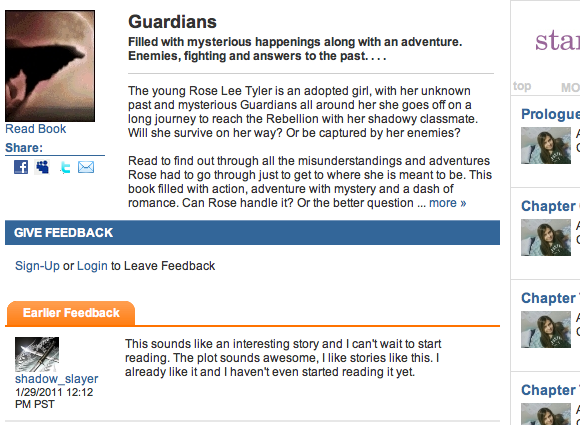Screen dimensions: 580x425
Task: Open the Guardians book cover image
Action: (x=50, y=66)
